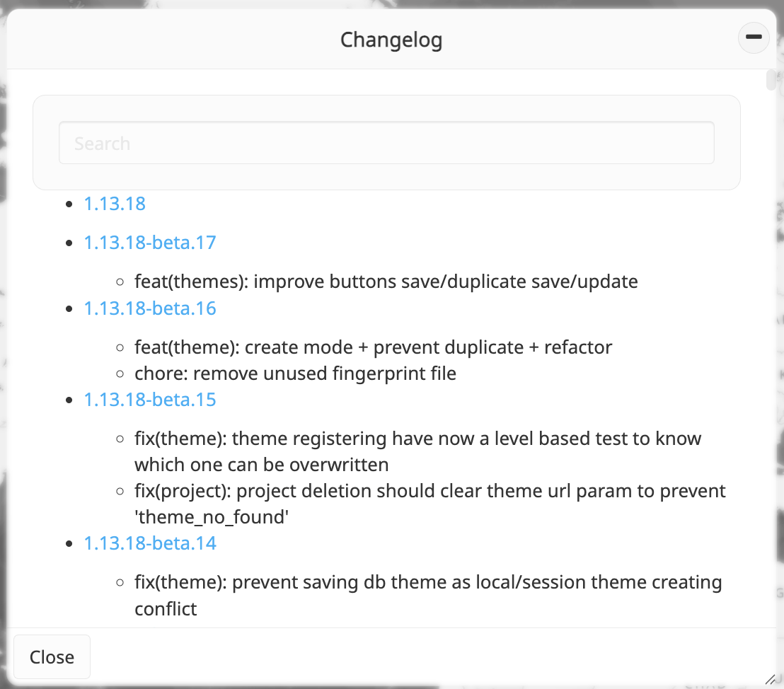Click the scrollbar track below the thumb

(771, 354)
